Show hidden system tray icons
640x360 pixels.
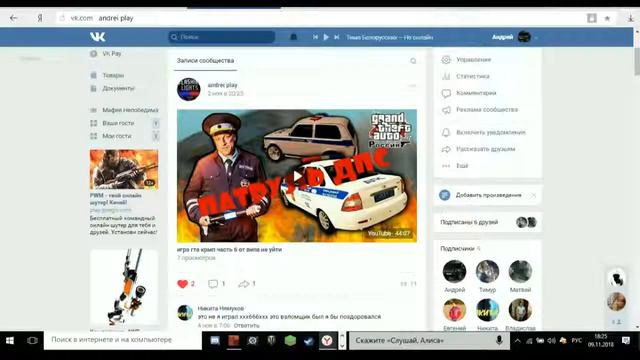coord(518,340)
